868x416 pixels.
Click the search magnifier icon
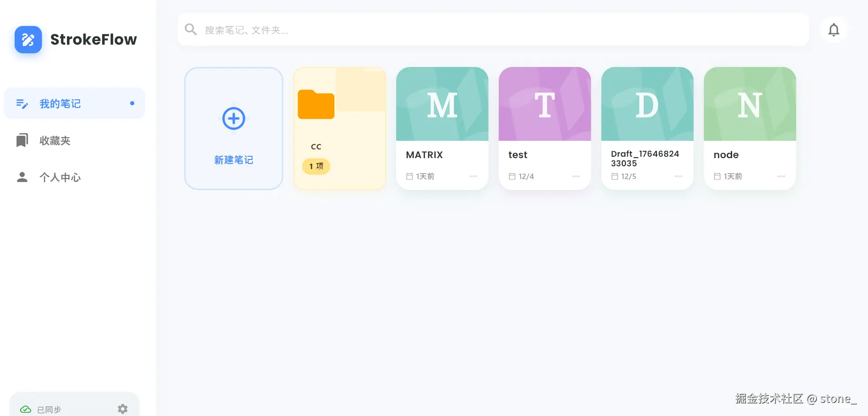pyautogui.click(x=191, y=30)
